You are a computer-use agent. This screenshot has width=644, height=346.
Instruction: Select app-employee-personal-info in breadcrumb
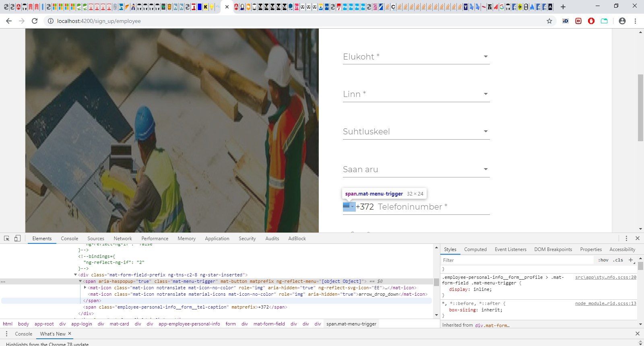coord(189,324)
